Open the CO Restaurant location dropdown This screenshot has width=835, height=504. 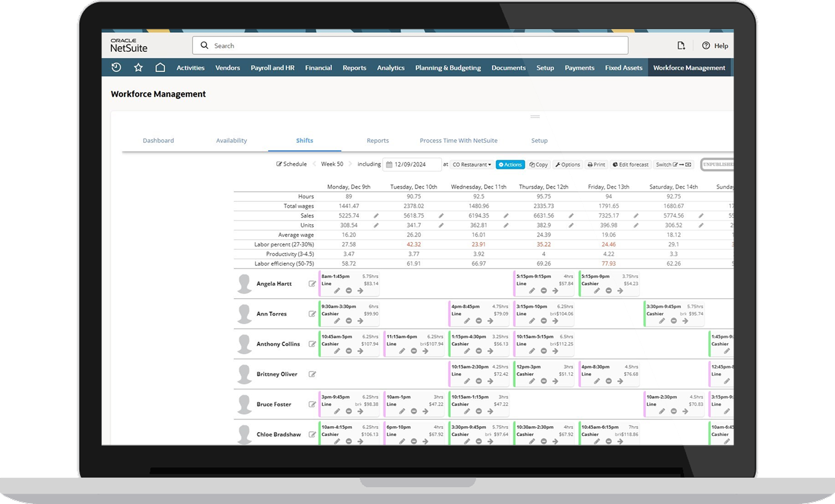471,164
